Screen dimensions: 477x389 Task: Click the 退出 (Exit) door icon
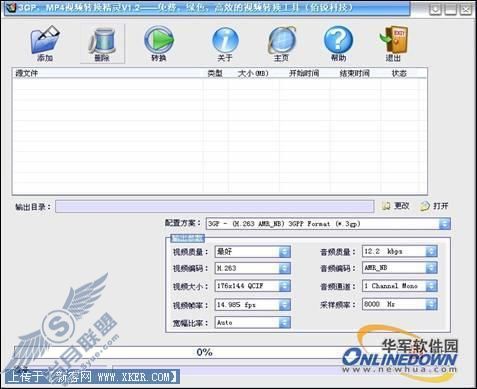pos(394,43)
